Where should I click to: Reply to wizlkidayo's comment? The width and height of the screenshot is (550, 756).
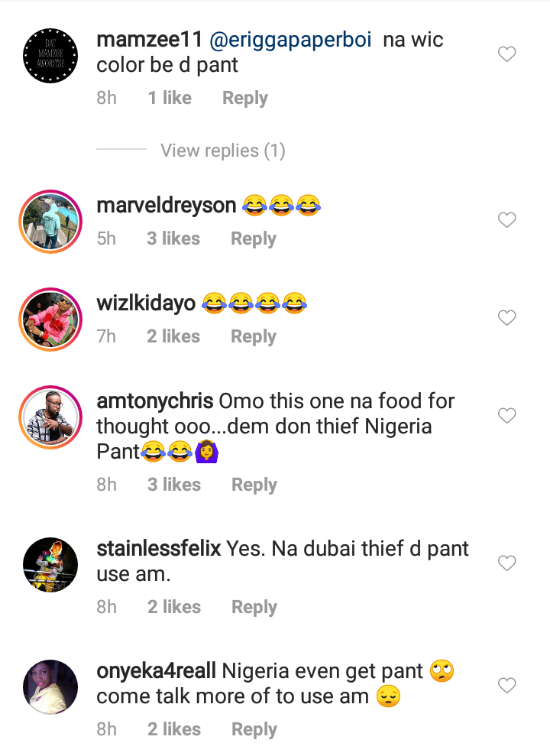253,336
